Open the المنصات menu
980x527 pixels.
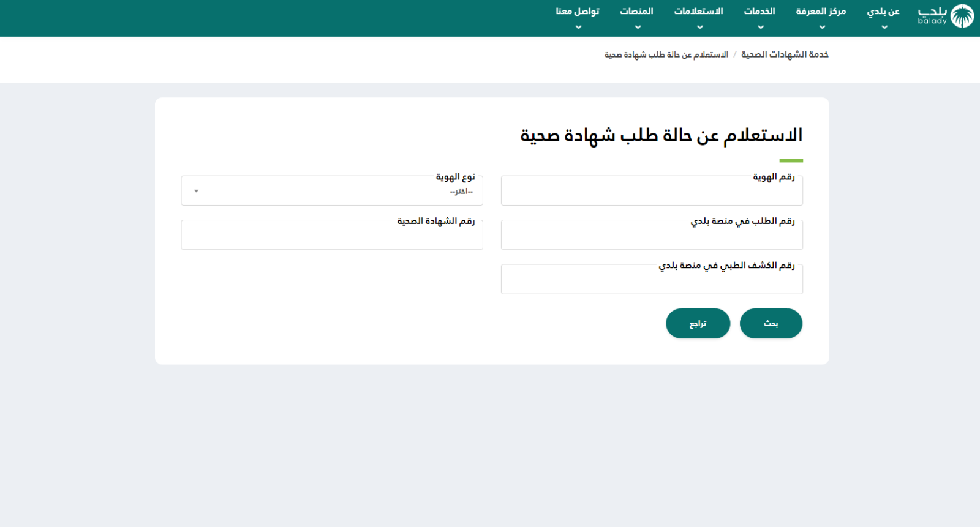(x=637, y=12)
